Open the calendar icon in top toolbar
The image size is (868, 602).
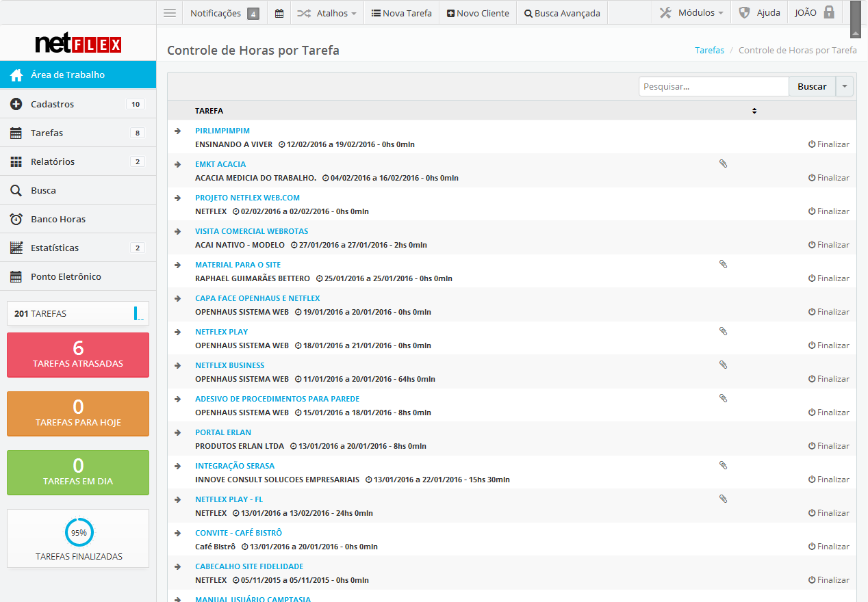pyautogui.click(x=279, y=13)
